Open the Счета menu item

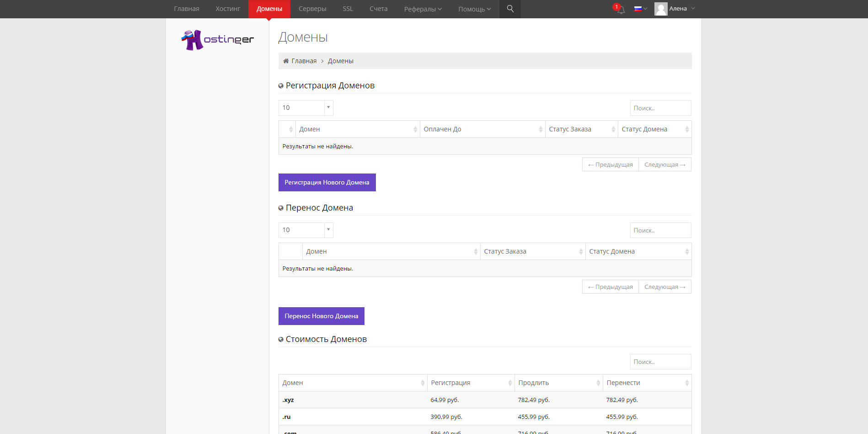pyautogui.click(x=378, y=9)
